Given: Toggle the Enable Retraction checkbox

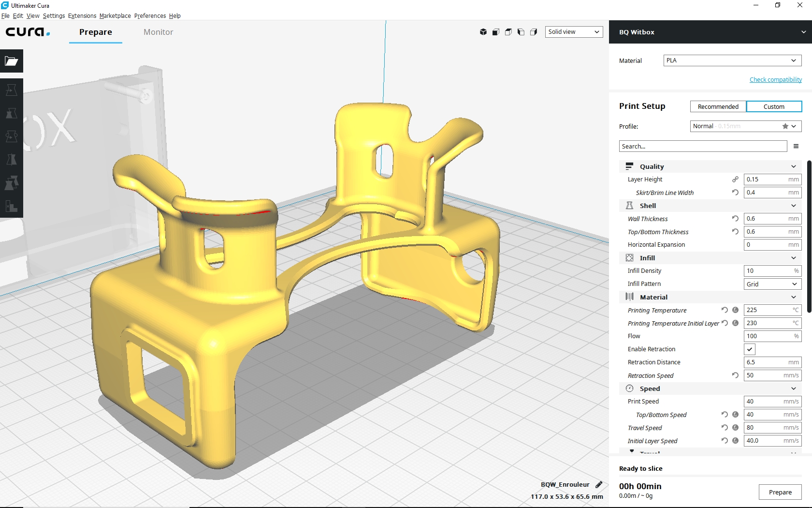Looking at the screenshot, I should point(750,349).
